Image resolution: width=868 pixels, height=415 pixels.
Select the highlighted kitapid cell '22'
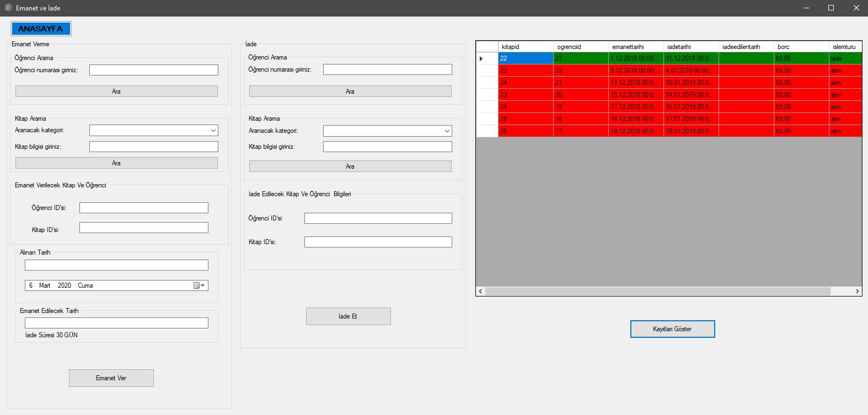click(526, 58)
